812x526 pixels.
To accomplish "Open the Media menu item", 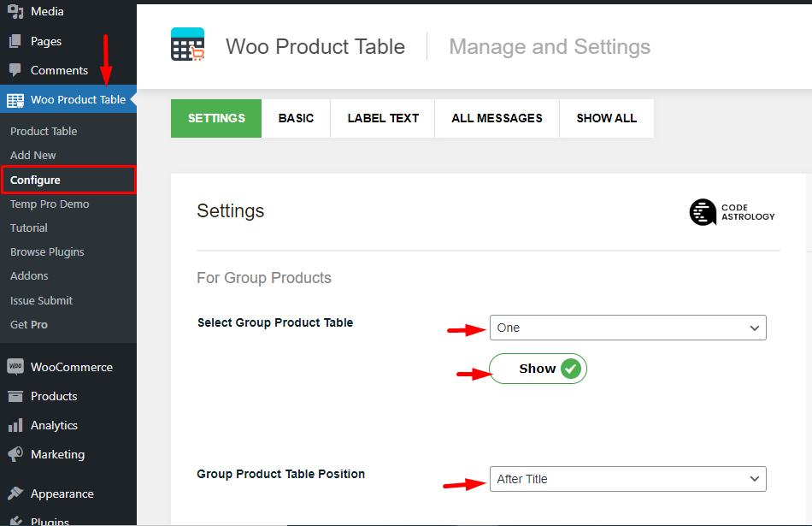I will (68, 11).
